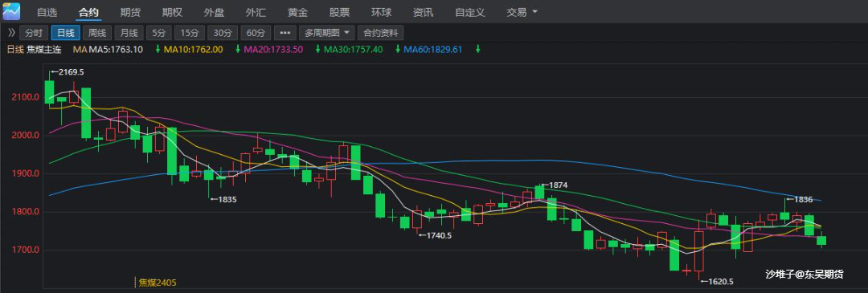Click the 焦煤2405 contract label
The height and width of the screenshot is (293, 868).
(x=158, y=283)
